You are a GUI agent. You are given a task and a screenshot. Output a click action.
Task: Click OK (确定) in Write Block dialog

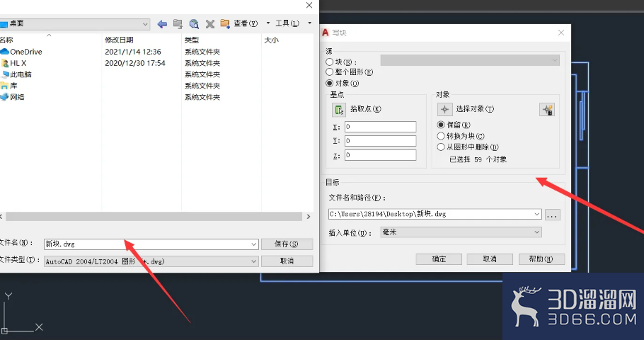coord(439,259)
